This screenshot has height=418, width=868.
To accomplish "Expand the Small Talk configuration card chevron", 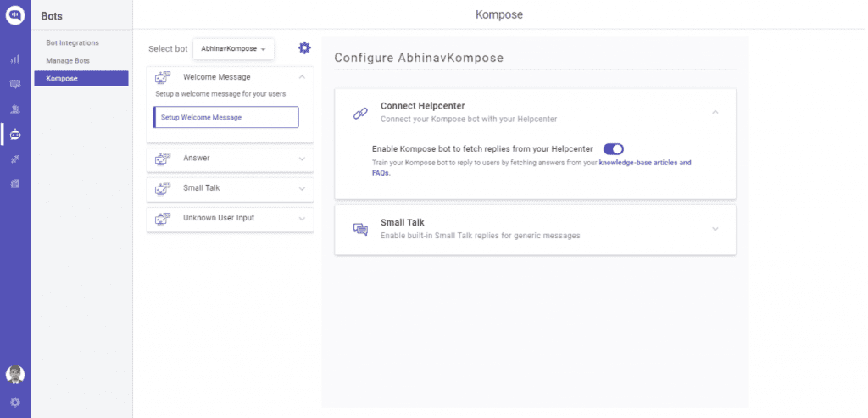I will tap(715, 229).
